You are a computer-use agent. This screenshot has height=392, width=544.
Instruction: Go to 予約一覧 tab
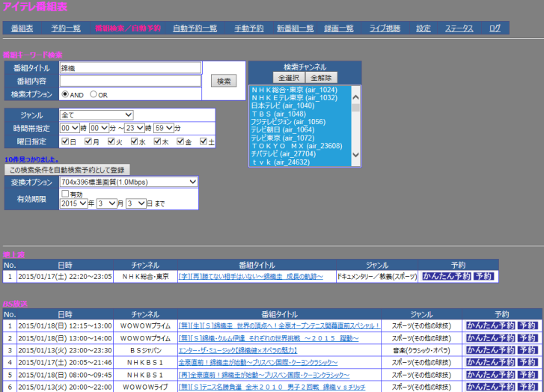click(66, 28)
